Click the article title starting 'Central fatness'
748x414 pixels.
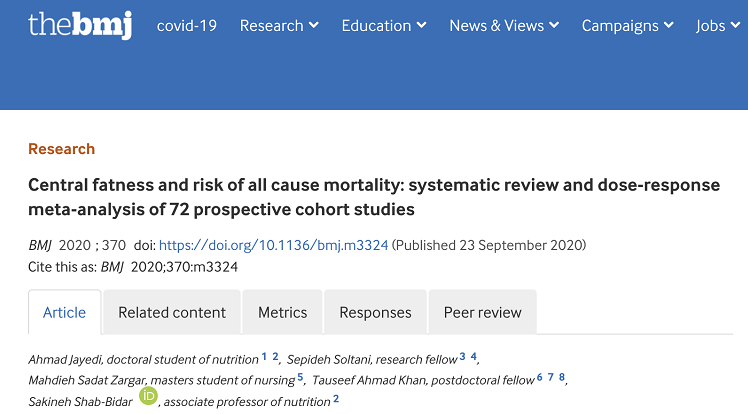[374, 197]
